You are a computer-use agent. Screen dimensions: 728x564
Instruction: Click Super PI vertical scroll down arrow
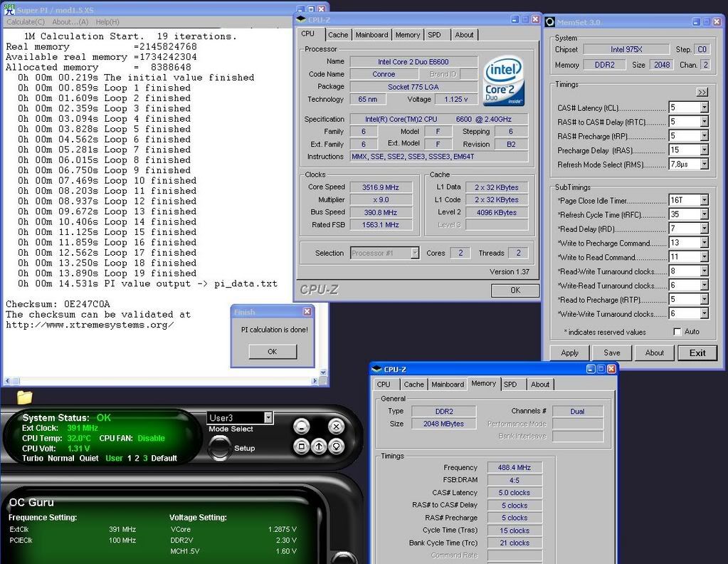coord(323,372)
